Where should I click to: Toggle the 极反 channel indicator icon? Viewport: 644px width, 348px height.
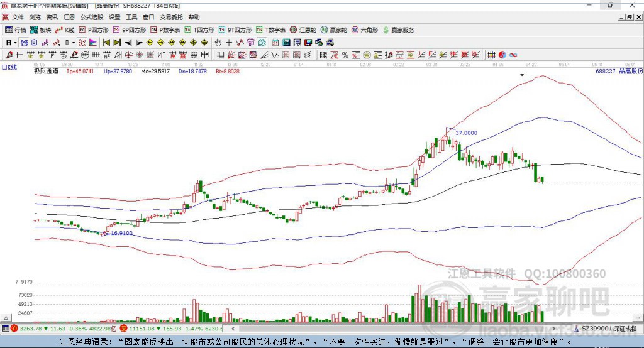click(82, 43)
